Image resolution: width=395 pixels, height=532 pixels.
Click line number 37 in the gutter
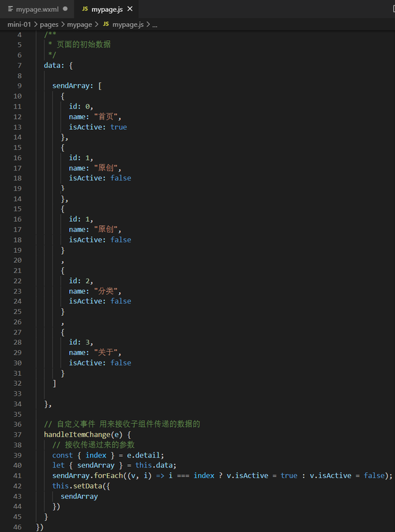coord(17,435)
